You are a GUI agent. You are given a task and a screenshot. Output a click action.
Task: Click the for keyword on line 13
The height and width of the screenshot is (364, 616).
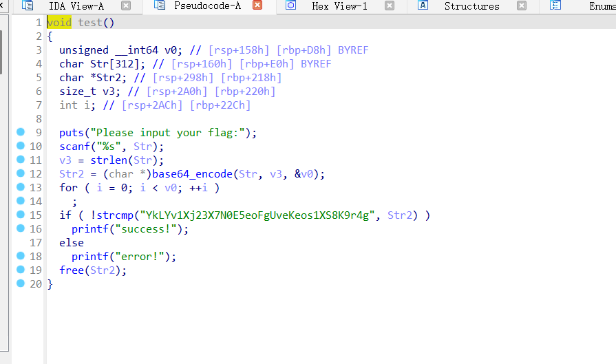(x=68, y=188)
